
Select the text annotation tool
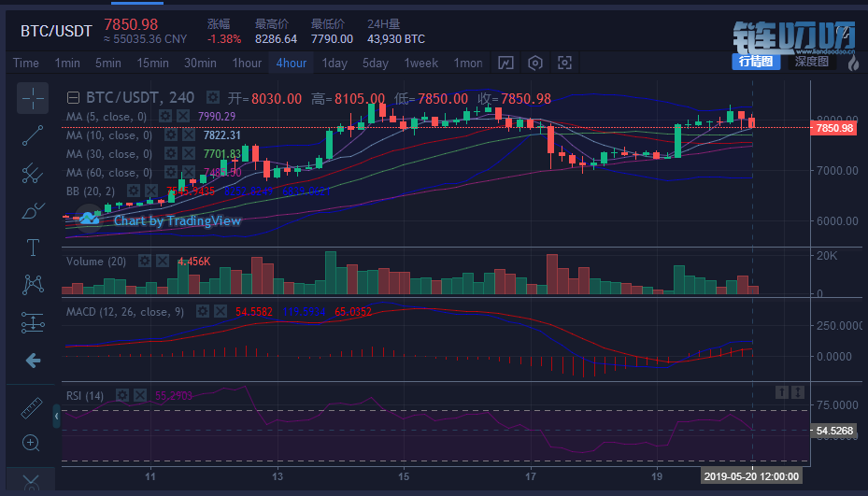[33, 248]
